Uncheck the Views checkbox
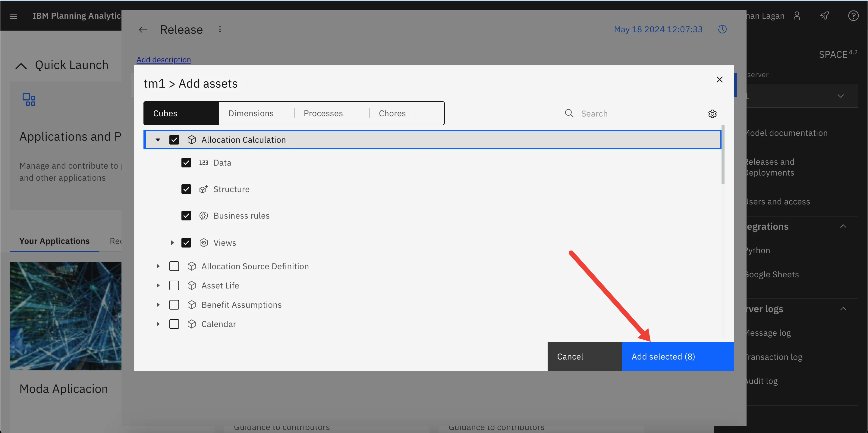 coord(186,243)
